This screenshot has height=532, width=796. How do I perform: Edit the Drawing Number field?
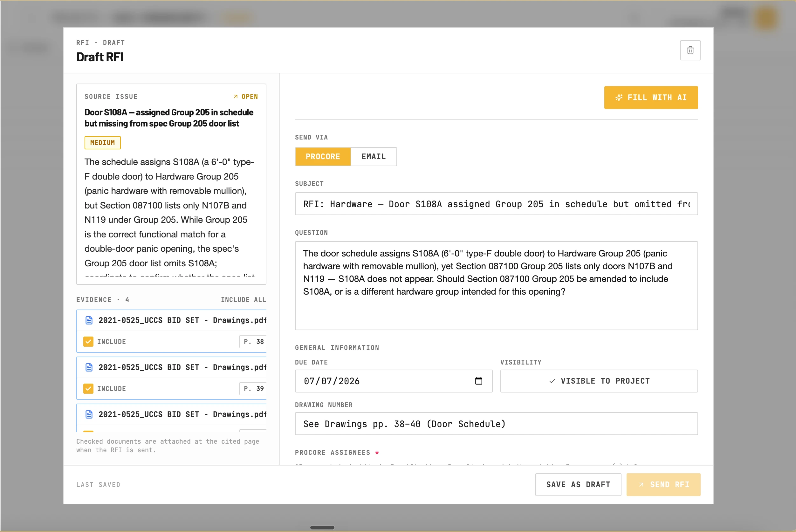coord(496,423)
